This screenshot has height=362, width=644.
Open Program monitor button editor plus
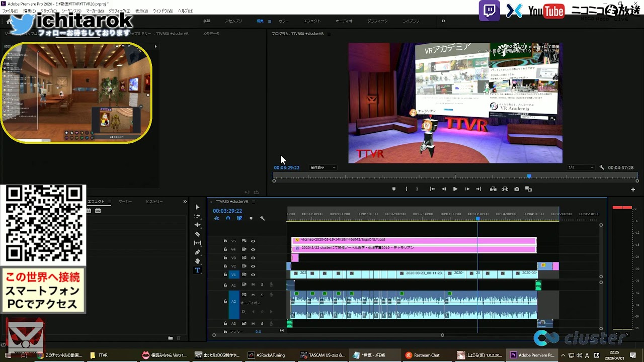(x=633, y=190)
